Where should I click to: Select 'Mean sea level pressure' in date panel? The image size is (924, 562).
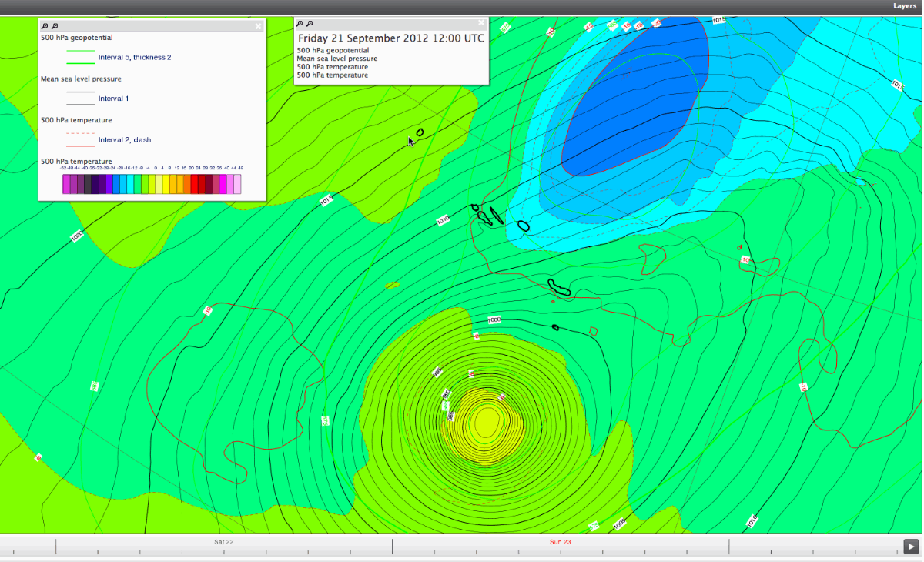[336, 59]
